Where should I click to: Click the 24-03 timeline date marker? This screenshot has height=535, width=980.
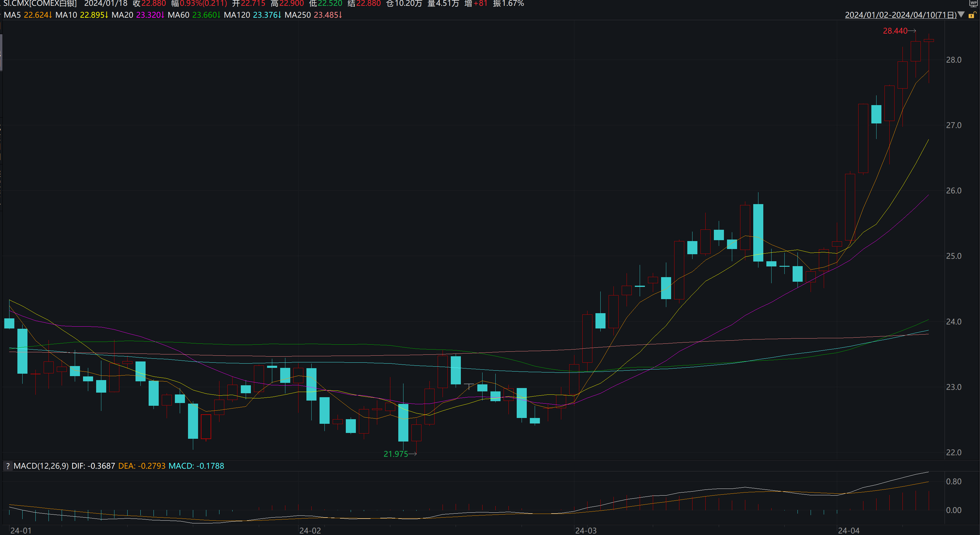(586, 531)
